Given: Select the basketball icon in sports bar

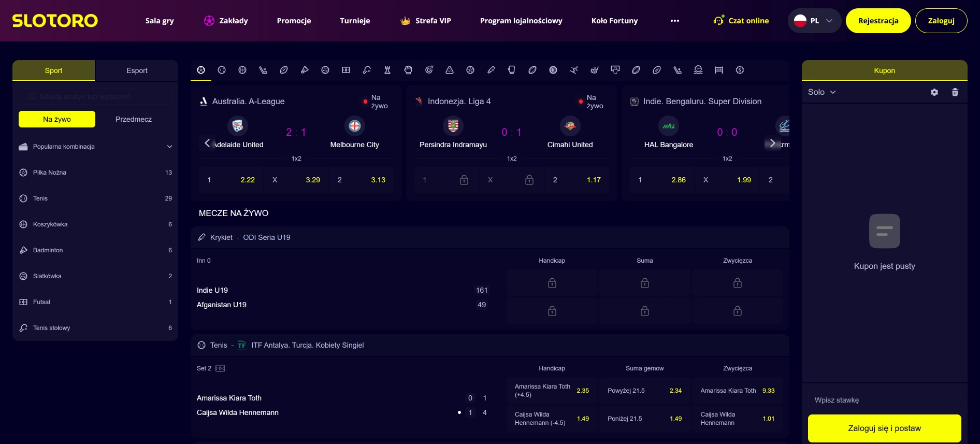Looking at the screenshot, I should [242, 70].
